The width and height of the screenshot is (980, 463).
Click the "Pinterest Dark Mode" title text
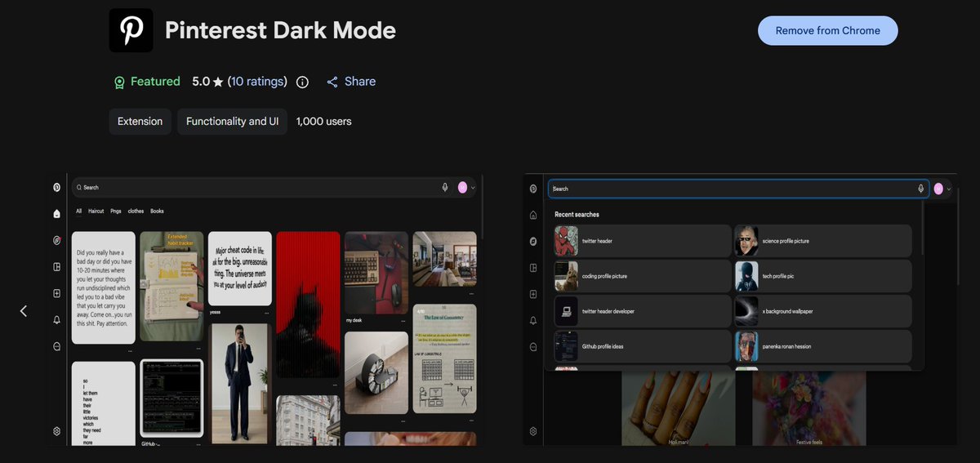pyautogui.click(x=280, y=30)
